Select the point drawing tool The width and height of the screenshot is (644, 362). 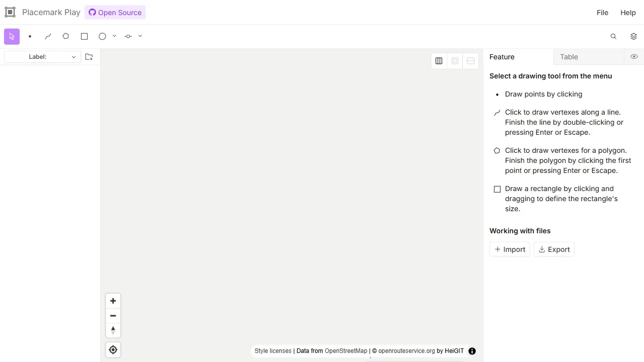point(30,36)
